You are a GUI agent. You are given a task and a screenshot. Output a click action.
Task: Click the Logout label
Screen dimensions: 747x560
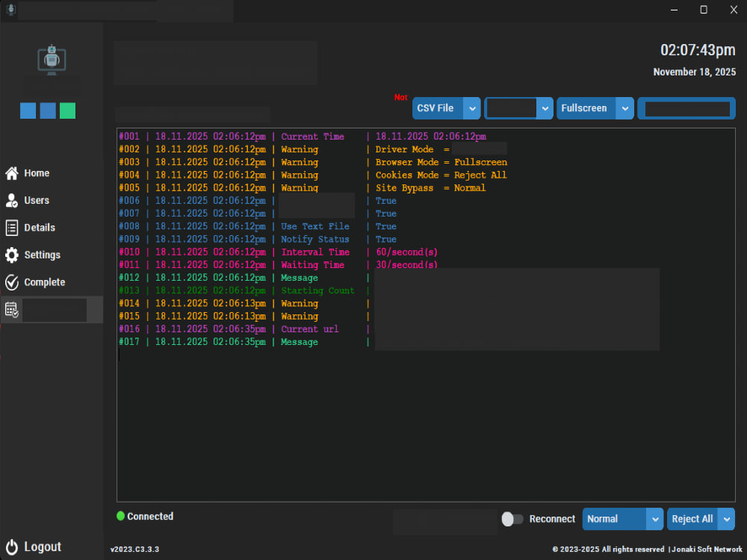click(43, 547)
